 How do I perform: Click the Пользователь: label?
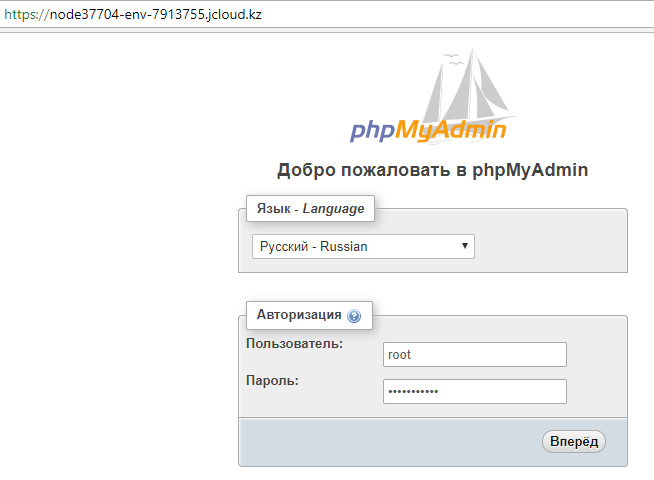294,344
